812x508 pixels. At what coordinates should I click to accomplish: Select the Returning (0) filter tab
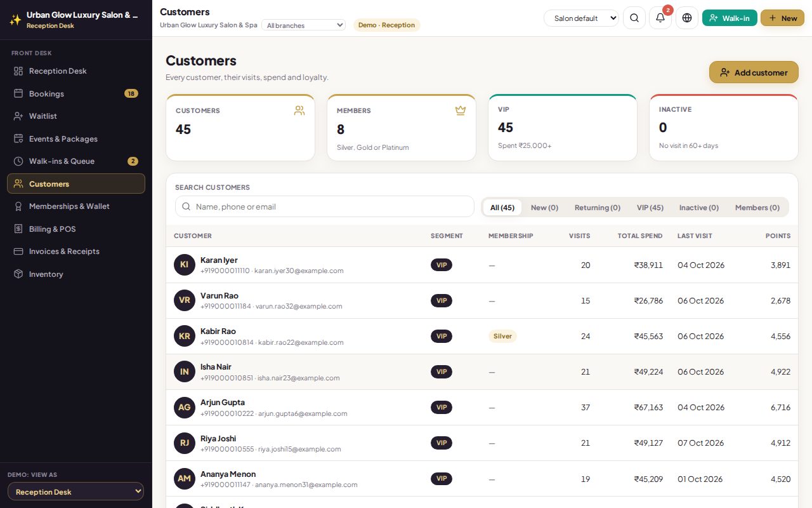pyautogui.click(x=598, y=208)
